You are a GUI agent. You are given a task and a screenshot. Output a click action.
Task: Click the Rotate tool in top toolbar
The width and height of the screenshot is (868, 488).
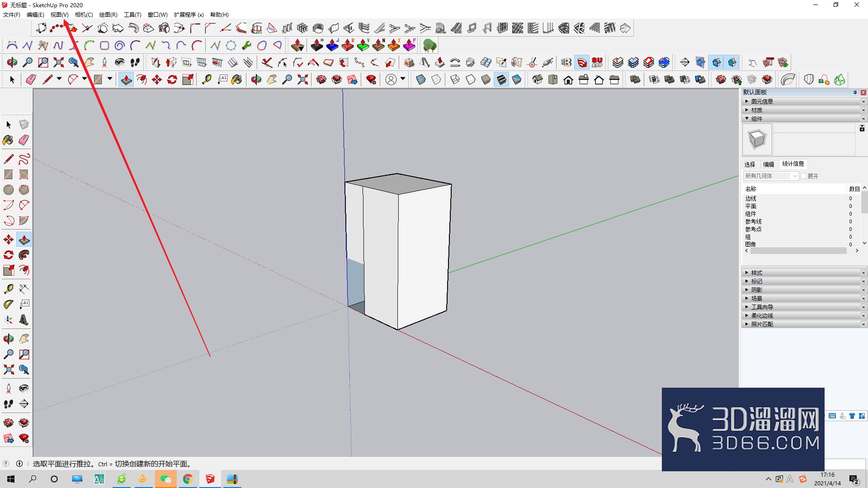click(172, 80)
